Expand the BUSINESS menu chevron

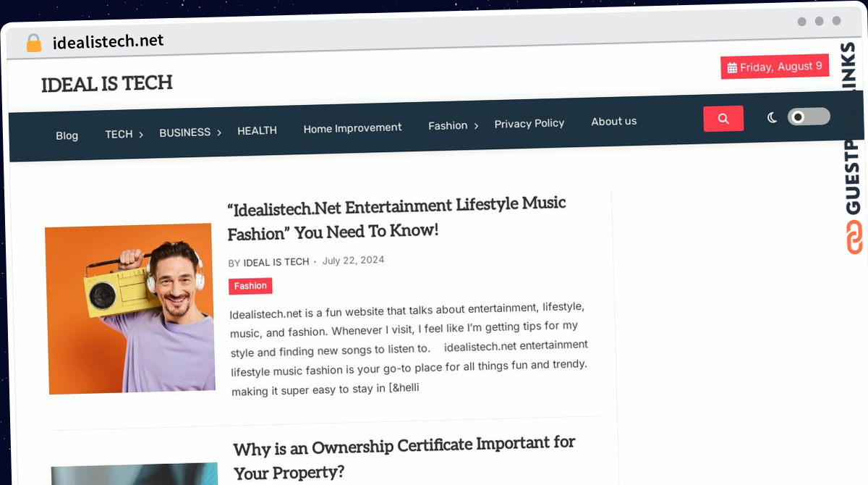[219, 132]
